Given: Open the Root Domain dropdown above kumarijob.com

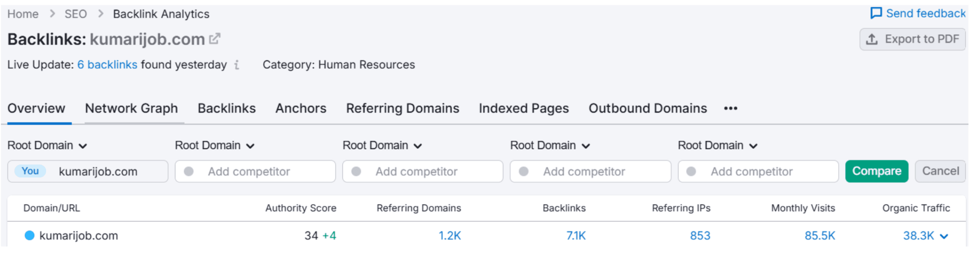Looking at the screenshot, I should click(x=47, y=145).
